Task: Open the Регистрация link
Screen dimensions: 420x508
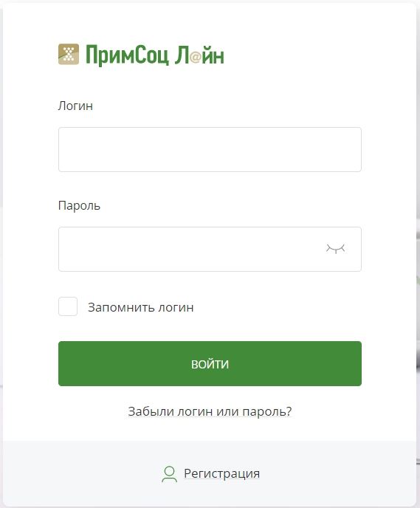Action: pos(222,473)
